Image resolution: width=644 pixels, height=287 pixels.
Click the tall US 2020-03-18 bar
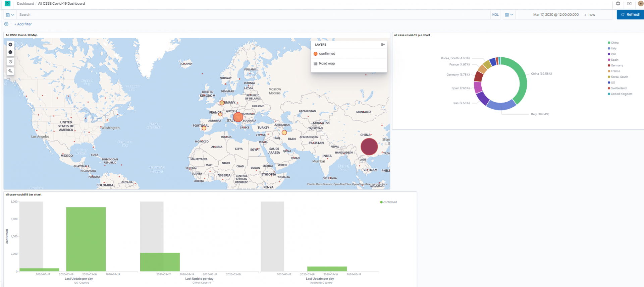(86, 239)
